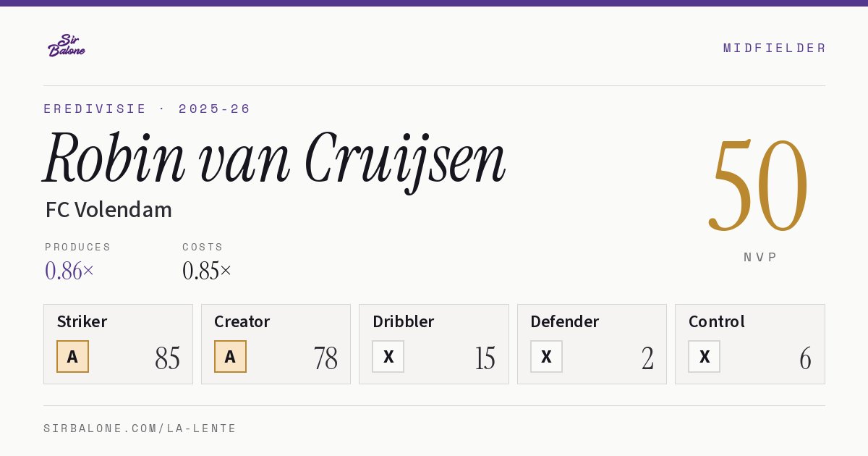The height and width of the screenshot is (456, 868).
Task: Click the A grade badge in Striker card
Action: [72, 357]
